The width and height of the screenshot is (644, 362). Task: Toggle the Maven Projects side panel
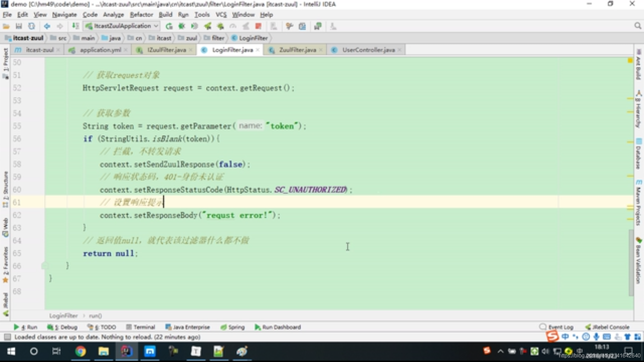(x=638, y=202)
